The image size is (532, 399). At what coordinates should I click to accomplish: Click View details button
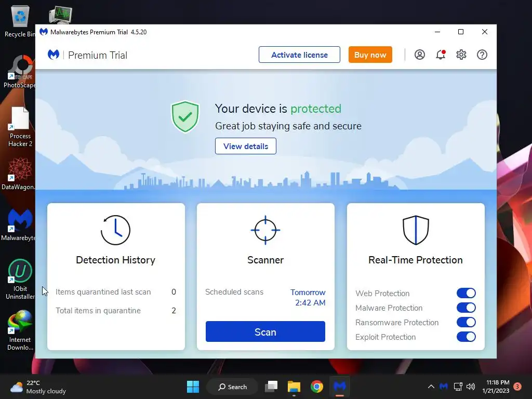coord(246,146)
